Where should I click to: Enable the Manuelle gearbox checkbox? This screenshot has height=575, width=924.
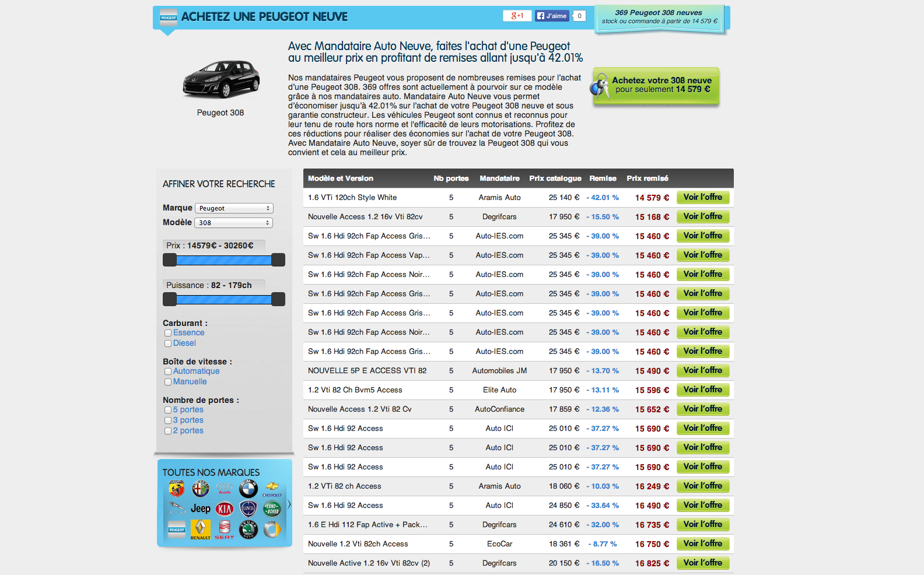(168, 382)
